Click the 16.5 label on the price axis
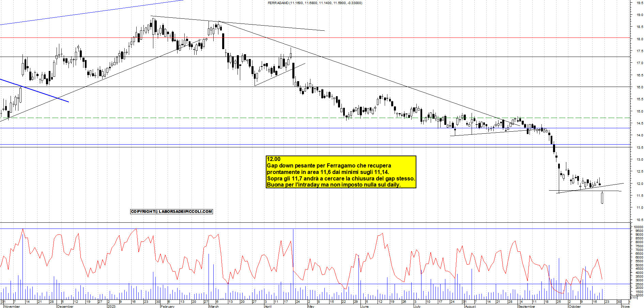The width and height of the screenshot is (644, 308). [640, 75]
